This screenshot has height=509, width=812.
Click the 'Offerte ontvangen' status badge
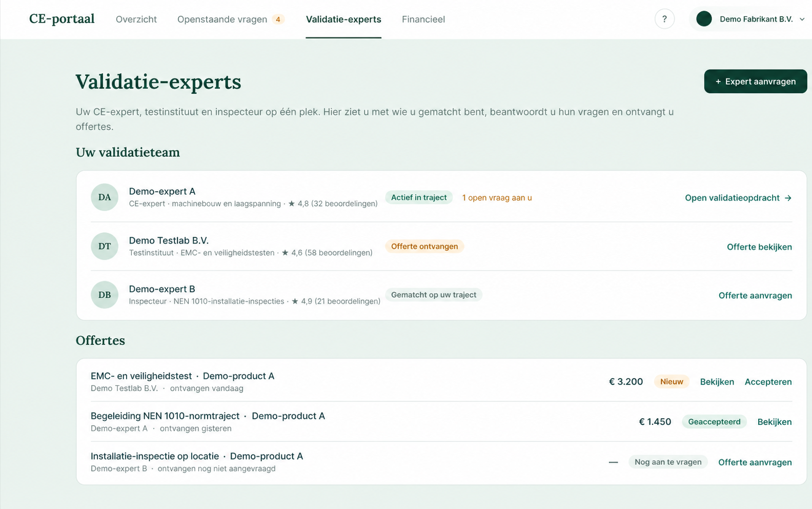(x=424, y=247)
